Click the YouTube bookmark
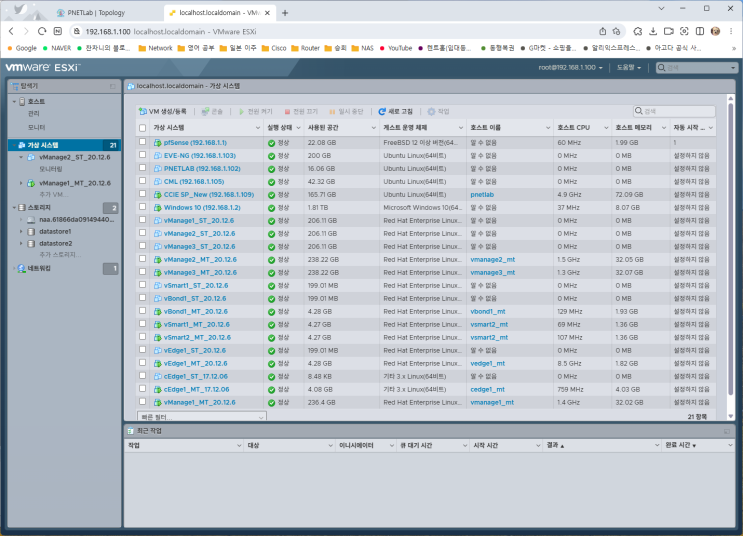This screenshot has width=743, height=536. pos(396,48)
